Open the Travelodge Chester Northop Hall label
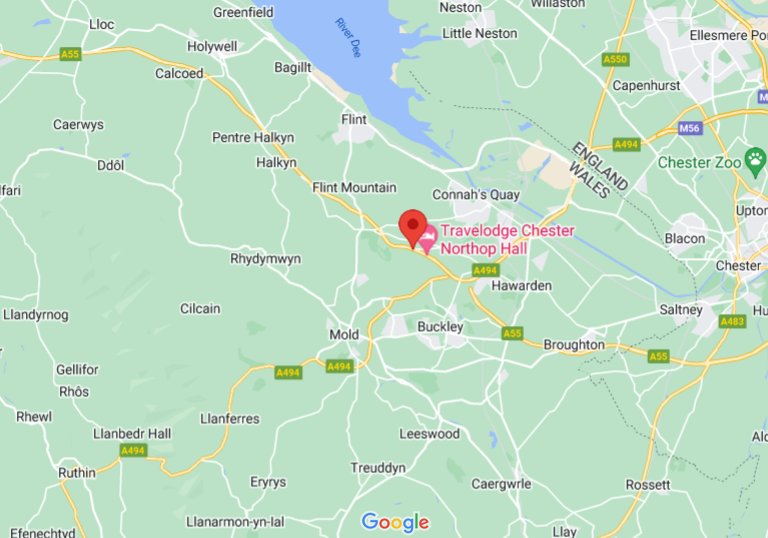 click(x=507, y=240)
